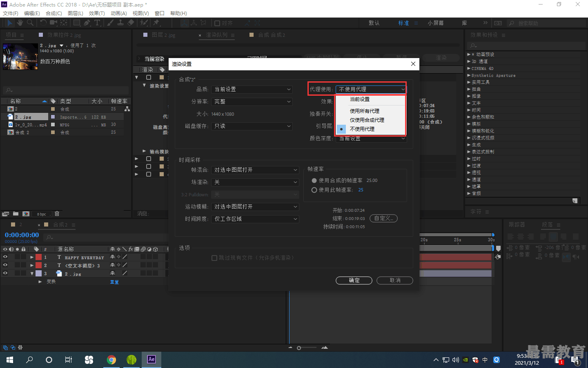This screenshot has height=368, width=588.
Task: Choose 当前设置 in proxy dropdown list
Action: click(370, 99)
